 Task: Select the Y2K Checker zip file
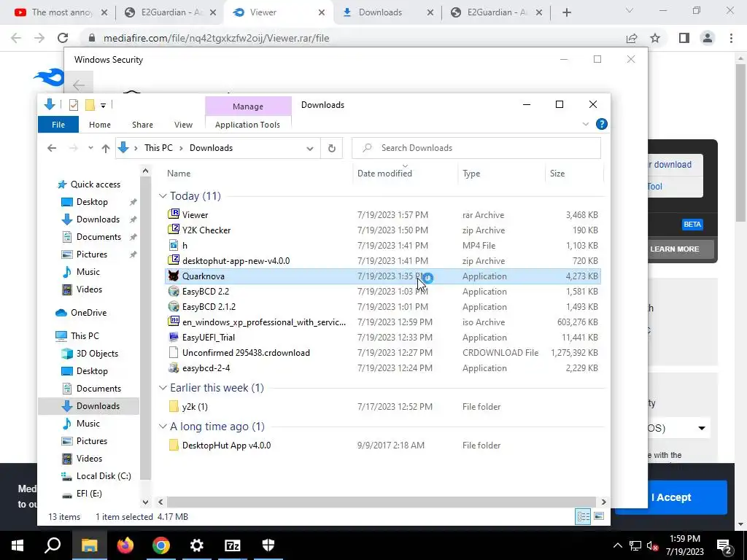click(x=382, y=230)
